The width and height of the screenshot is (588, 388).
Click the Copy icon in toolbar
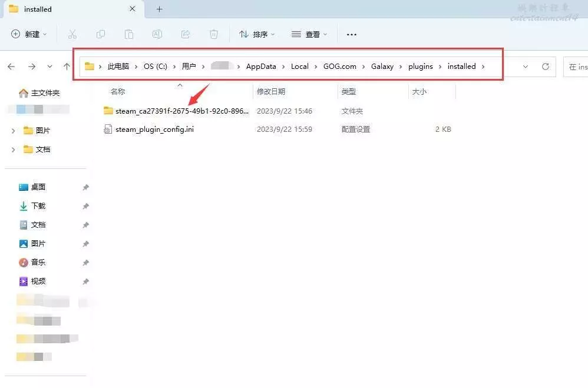click(101, 34)
